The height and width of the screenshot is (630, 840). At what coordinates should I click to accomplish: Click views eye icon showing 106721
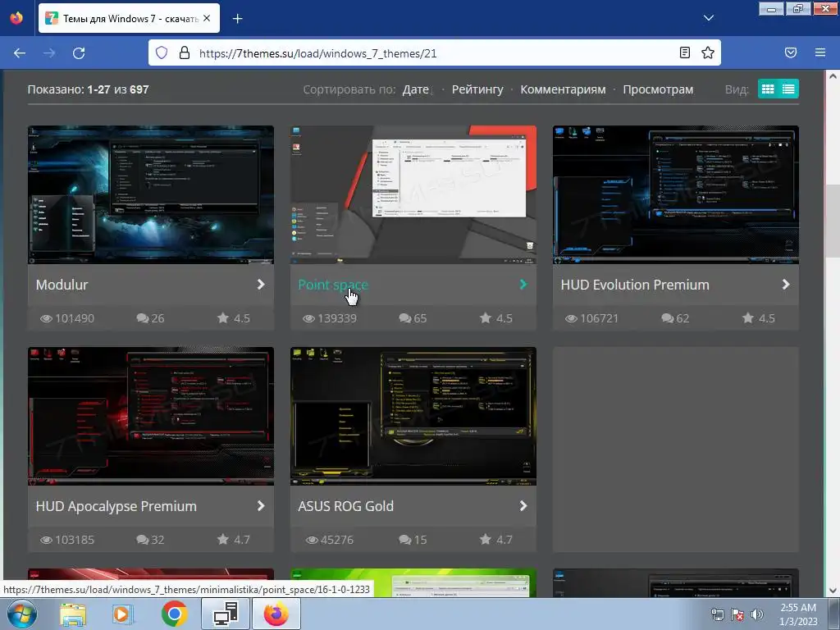[571, 318]
